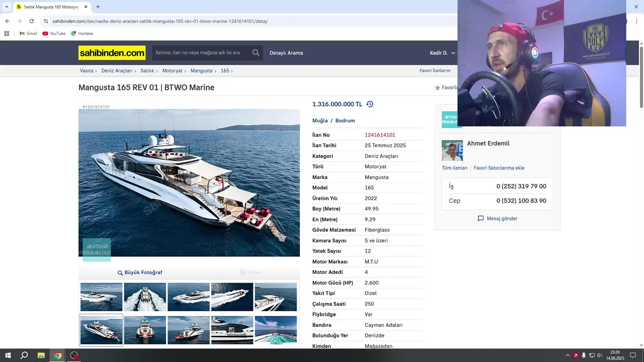
Task: Click the site info icon in address bar
Action: 46,21
